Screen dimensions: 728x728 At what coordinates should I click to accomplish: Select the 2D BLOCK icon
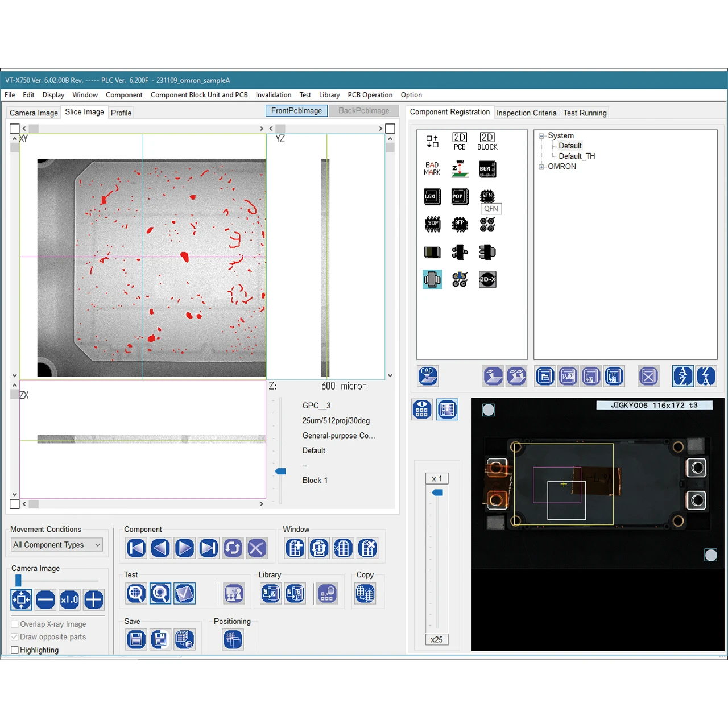coord(487,141)
